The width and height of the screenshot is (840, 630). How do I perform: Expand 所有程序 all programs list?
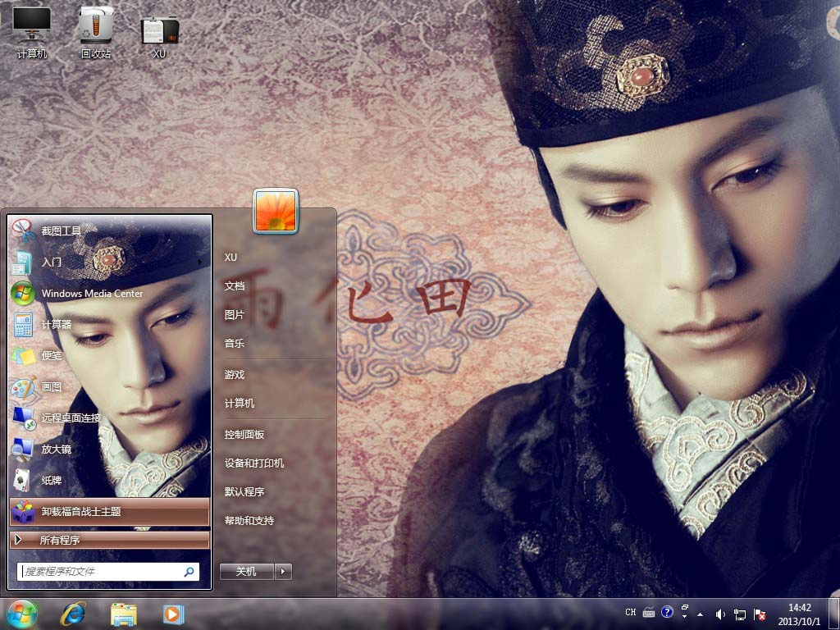(59, 541)
